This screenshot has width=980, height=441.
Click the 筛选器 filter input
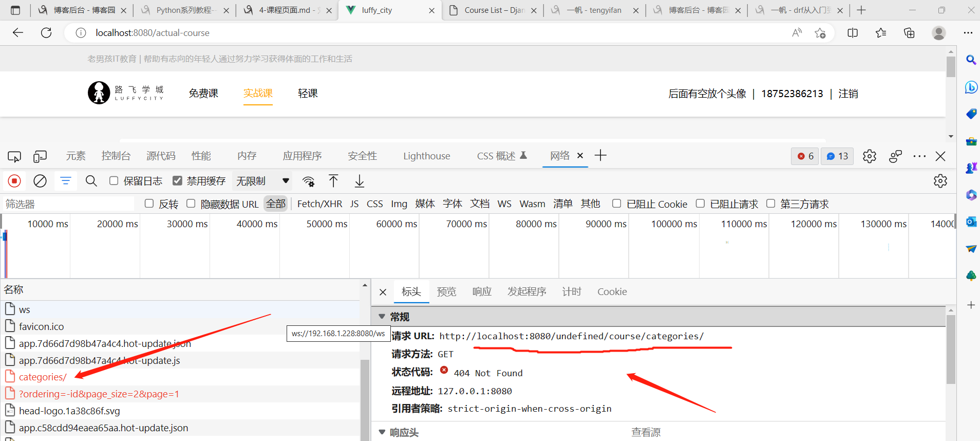(x=68, y=204)
